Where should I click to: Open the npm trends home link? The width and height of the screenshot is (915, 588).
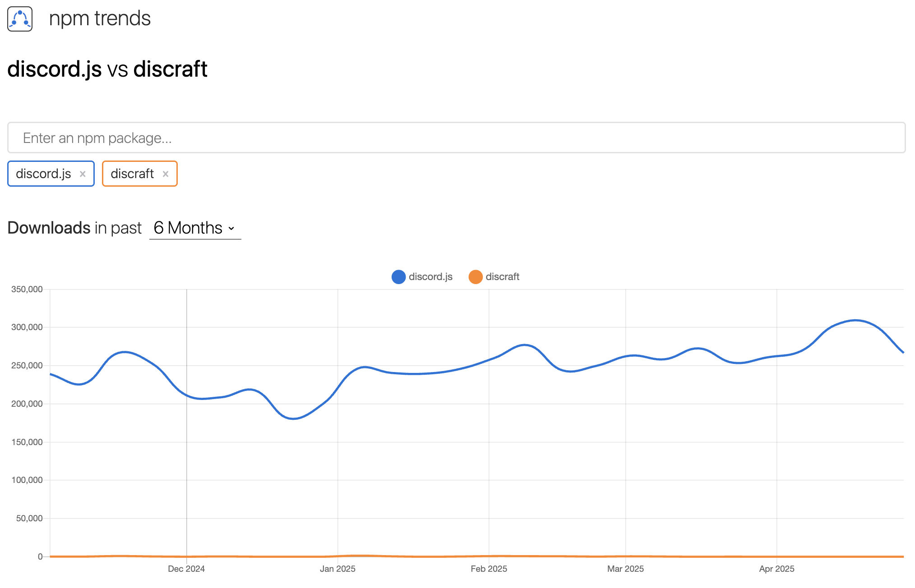click(99, 19)
